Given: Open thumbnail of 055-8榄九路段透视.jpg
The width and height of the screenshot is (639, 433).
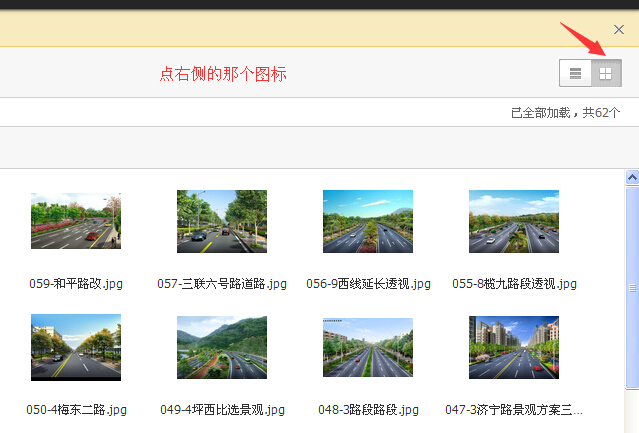Looking at the screenshot, I should coord(513,221).
